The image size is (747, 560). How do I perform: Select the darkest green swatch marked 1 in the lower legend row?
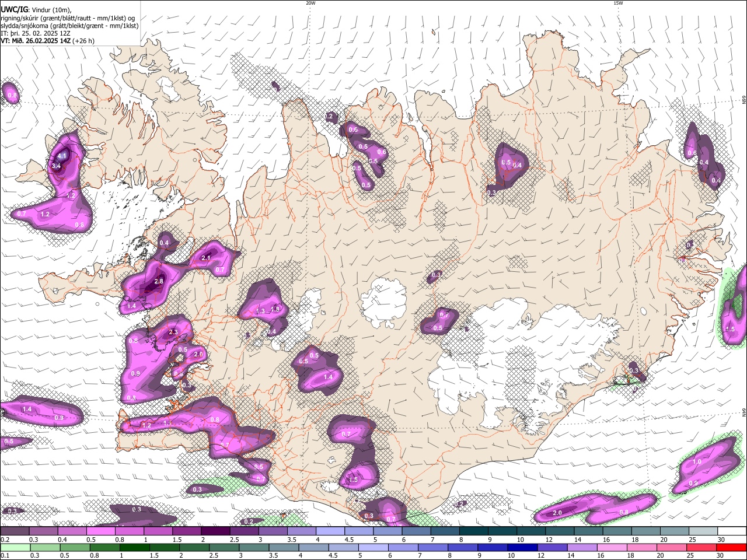coord(134,547)
